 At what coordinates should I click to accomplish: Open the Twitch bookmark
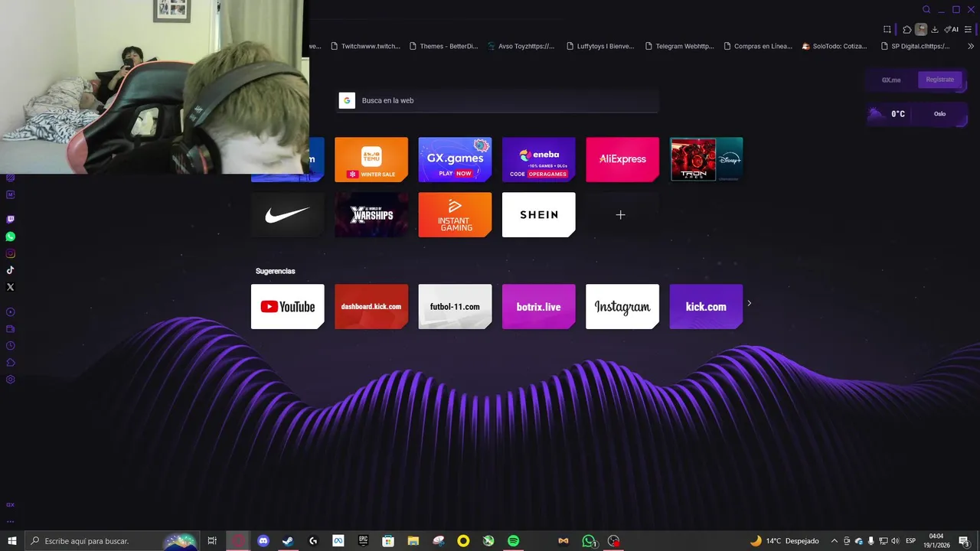click(x=365, y=46)
